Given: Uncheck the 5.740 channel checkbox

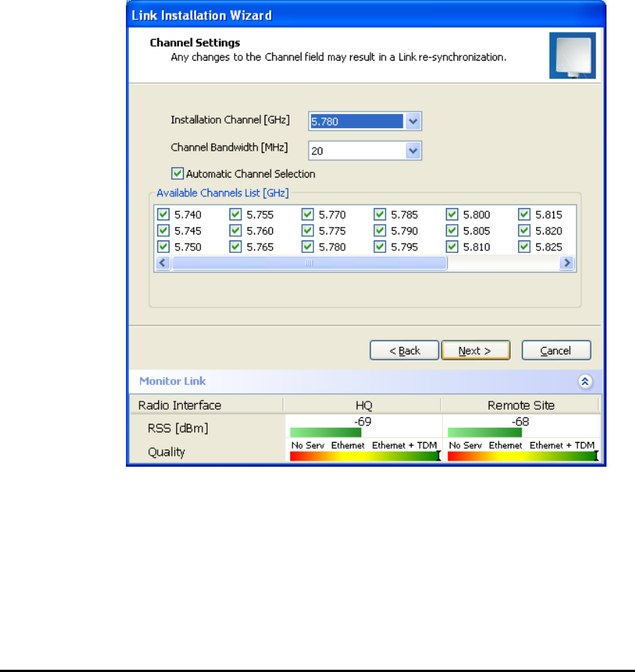Looking at the screenshot, I should 163,214.
